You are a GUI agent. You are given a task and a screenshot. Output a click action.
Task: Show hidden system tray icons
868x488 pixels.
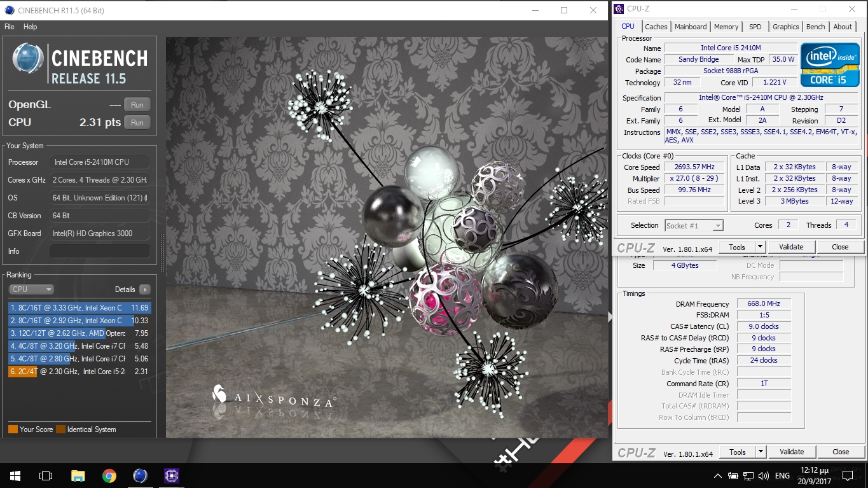pyautogui.click(x=718, y=476)
